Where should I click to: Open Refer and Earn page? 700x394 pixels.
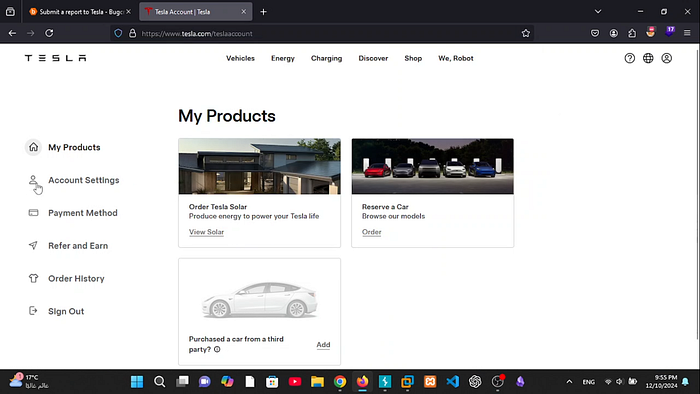[78, 245]
